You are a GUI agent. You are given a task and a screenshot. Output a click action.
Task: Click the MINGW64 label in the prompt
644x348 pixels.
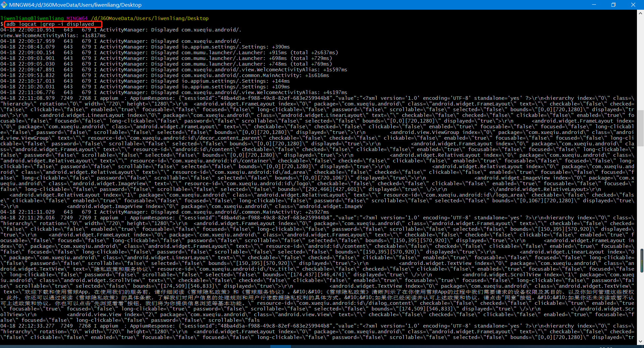coord(77,18)
